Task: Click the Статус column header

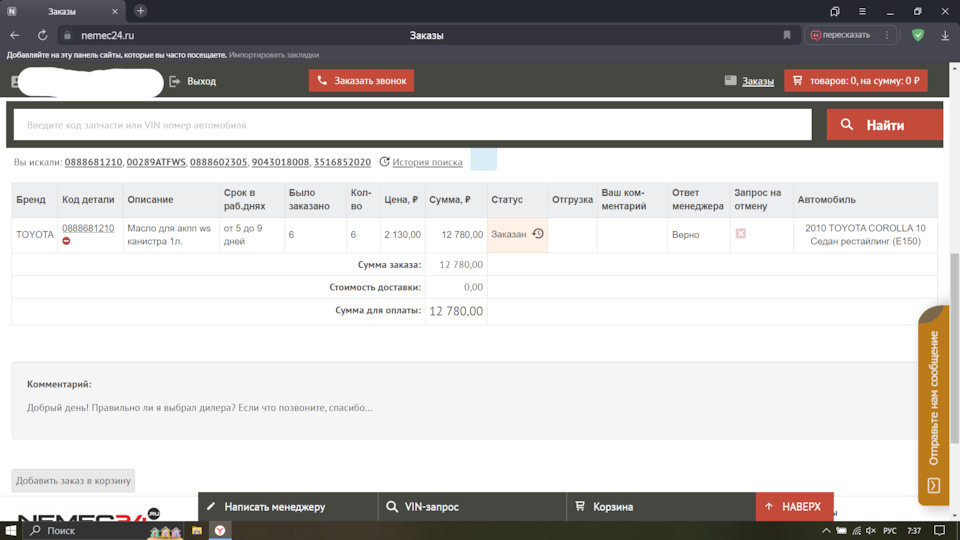Action: pos(507,200)
